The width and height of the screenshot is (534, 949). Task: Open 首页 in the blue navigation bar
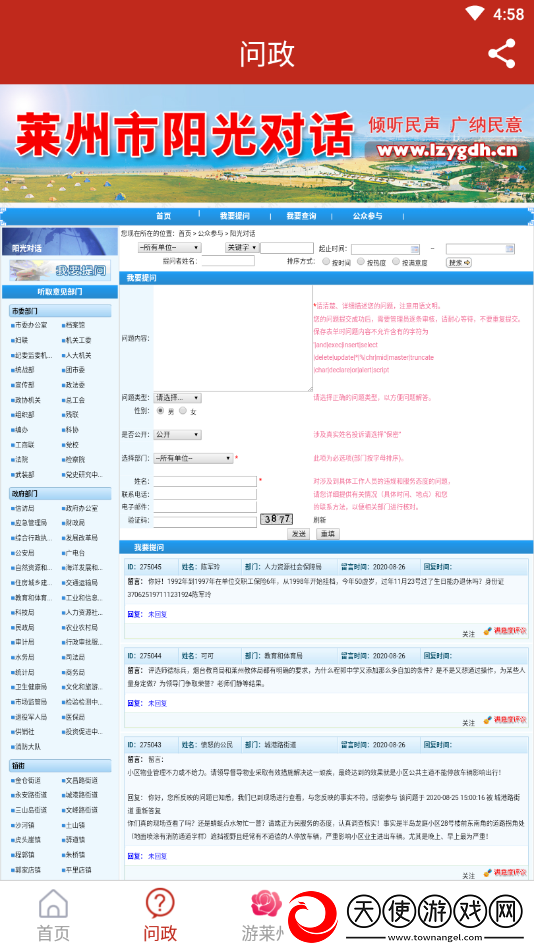tap(163, 216)
